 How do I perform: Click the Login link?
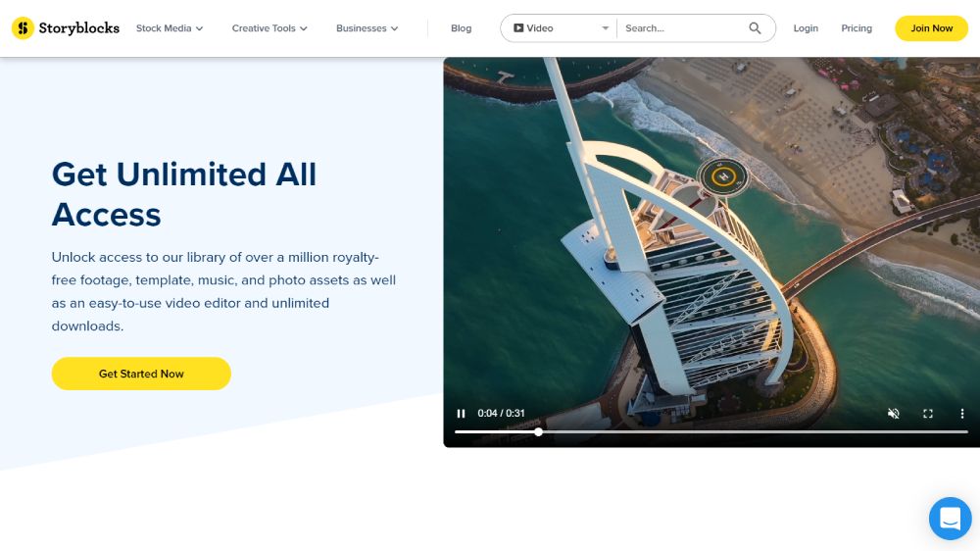[x=806, y=28]
